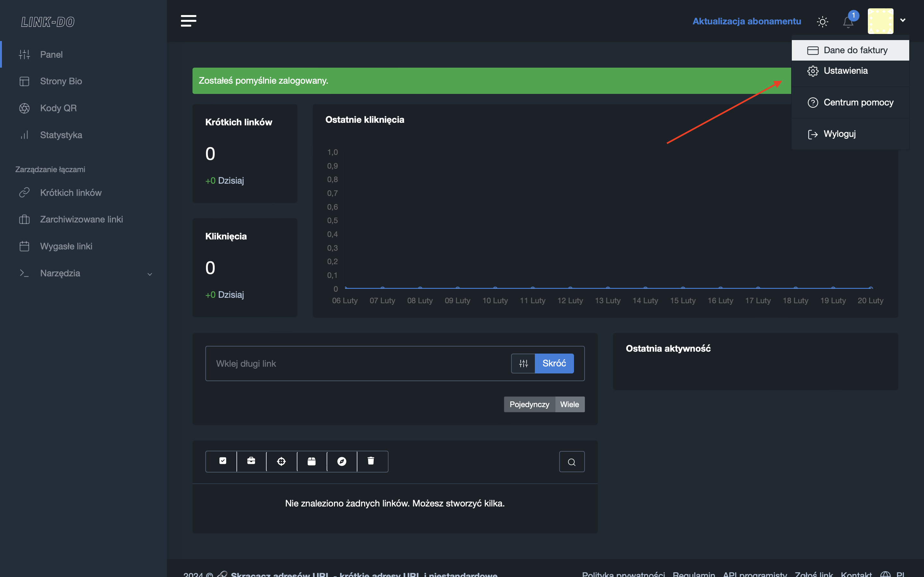Click the select-all checkbox icon
Viewport: 924px width, 577px height.
pos(223,461)
